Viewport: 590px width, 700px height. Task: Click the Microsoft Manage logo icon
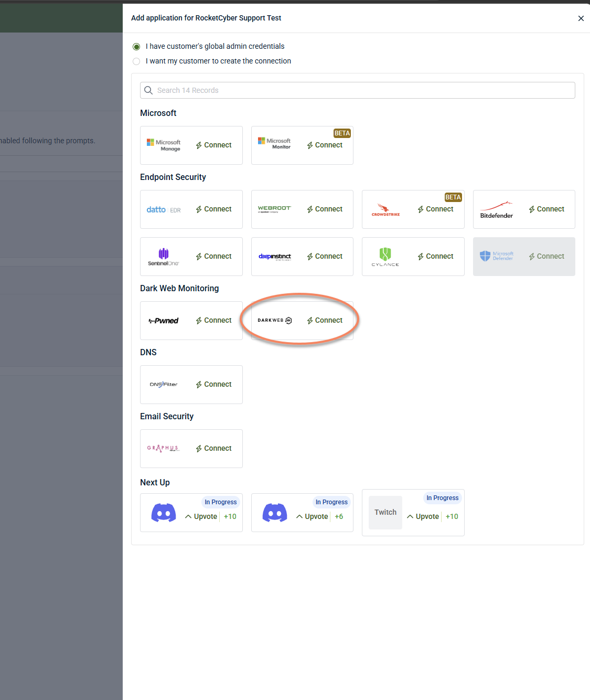click(164, 145)
